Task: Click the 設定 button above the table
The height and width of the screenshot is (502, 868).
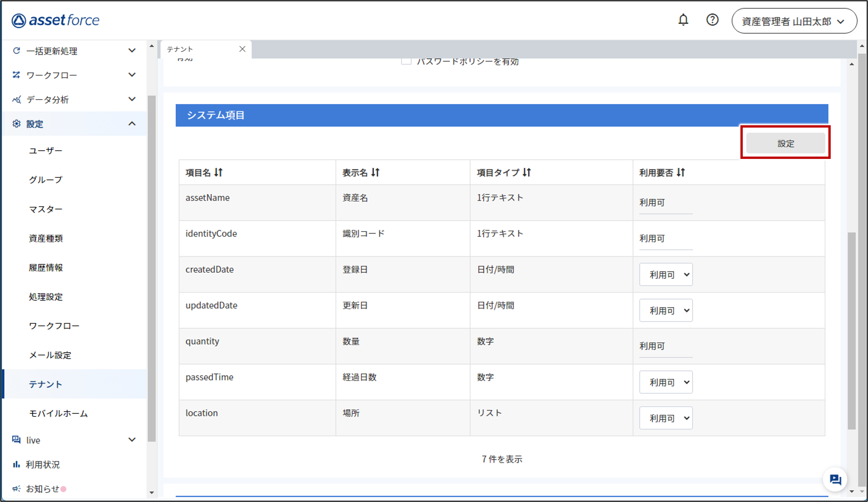Action: point(785,143)
